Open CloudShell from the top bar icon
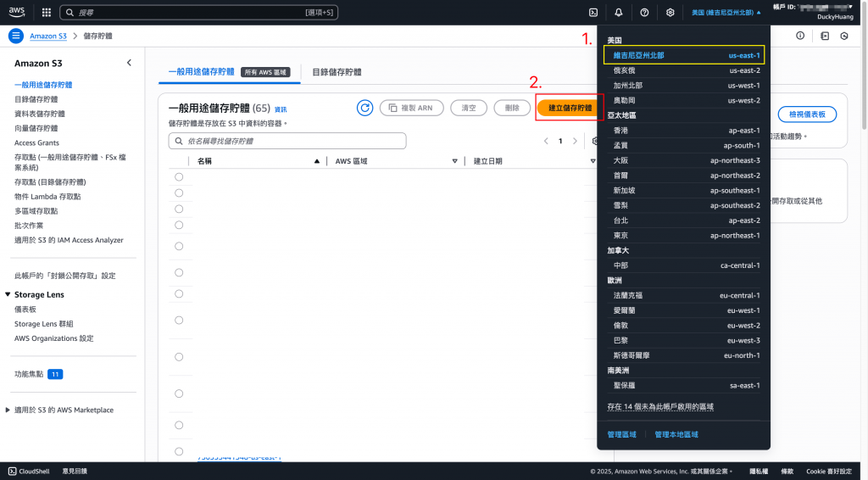This screenshot has height=480, width=868. [593, 12]
